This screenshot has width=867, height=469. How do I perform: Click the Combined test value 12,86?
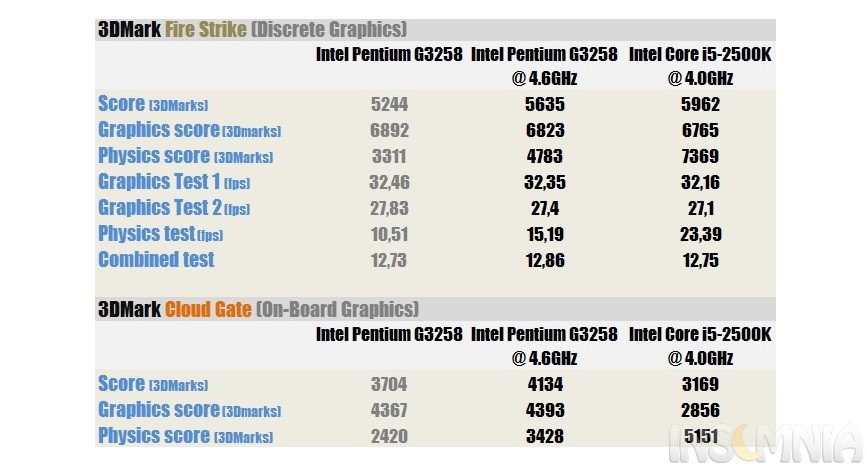pyautogui.click(x=545, y=260)
